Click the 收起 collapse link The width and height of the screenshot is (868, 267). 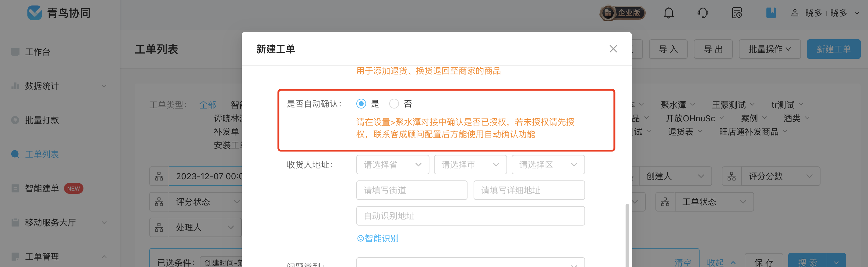721,262
